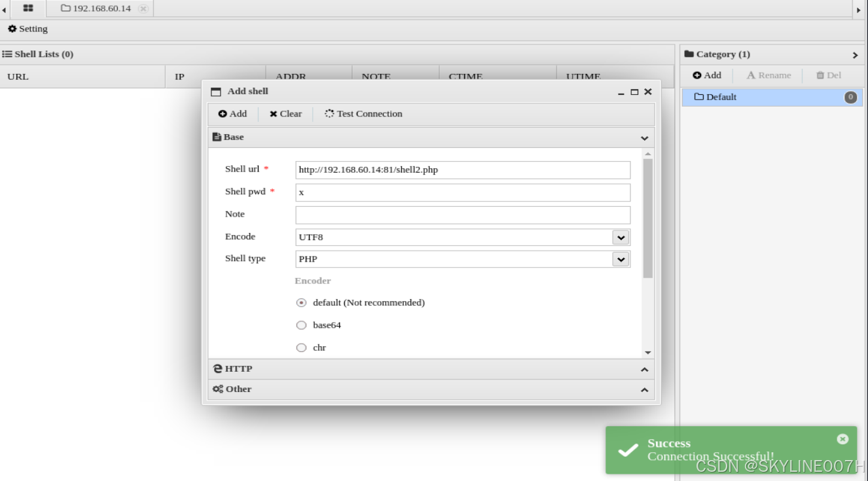This screenshot has width=868, height=481.
Task: Click the Base section document icon
Action: (217, 137)
